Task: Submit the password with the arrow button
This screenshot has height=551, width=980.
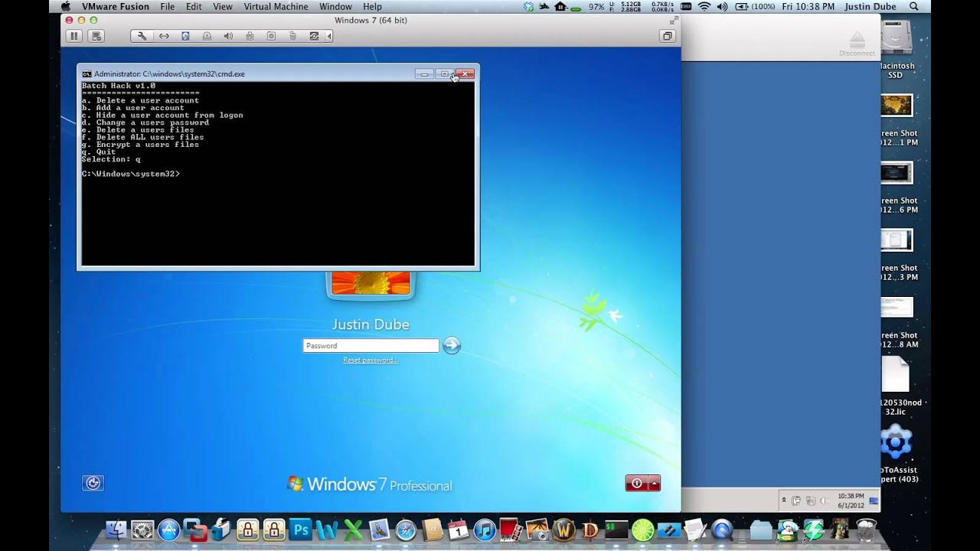Action: (x=452, y=346)
